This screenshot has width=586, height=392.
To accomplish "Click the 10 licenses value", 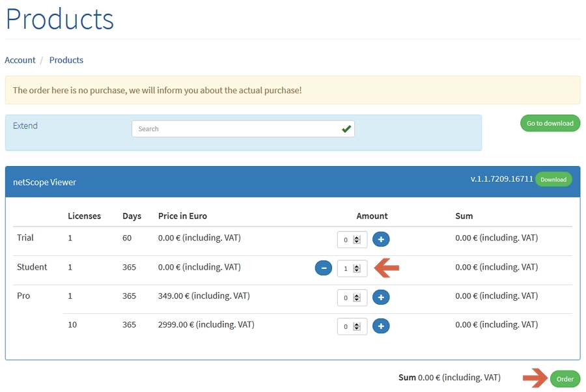I will [x=72, y=325].
